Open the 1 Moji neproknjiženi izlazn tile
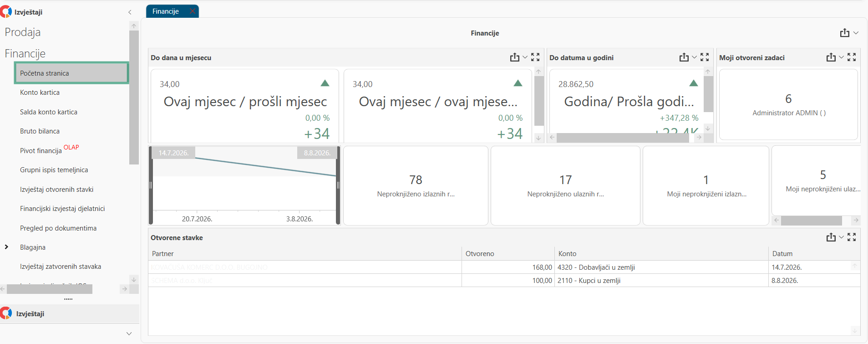Screen dimensions: 868x344 706,185
